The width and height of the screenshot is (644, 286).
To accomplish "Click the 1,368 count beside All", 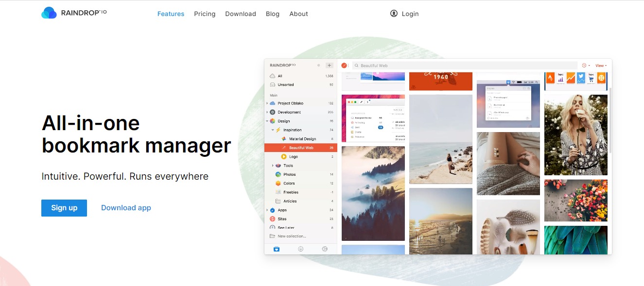I will (x=329, y=76).
